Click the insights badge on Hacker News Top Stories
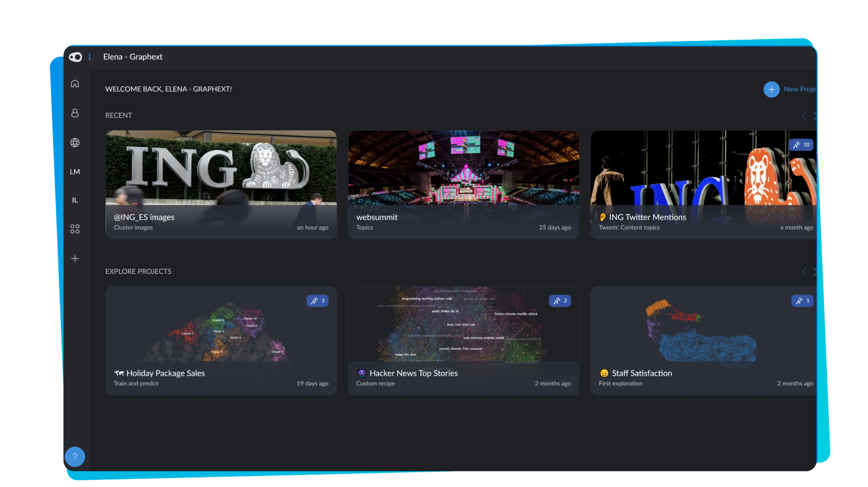 [560, 301]
